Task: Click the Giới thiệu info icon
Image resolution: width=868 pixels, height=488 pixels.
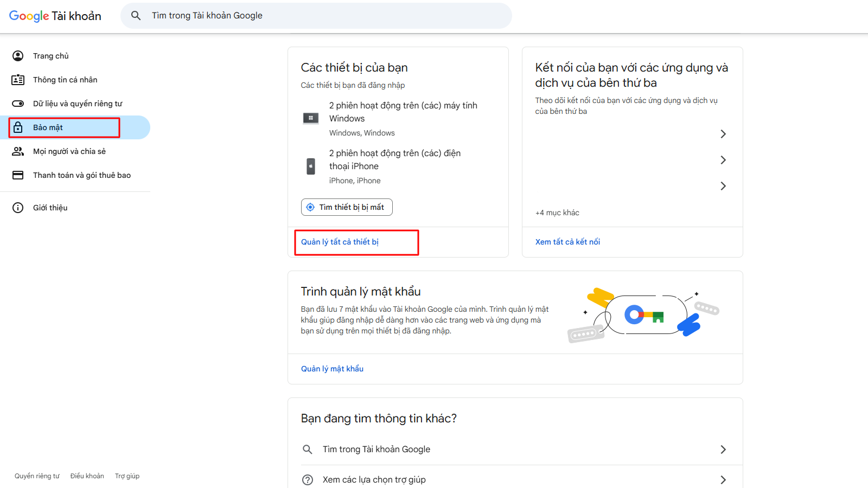Action: tap(18, 207)
